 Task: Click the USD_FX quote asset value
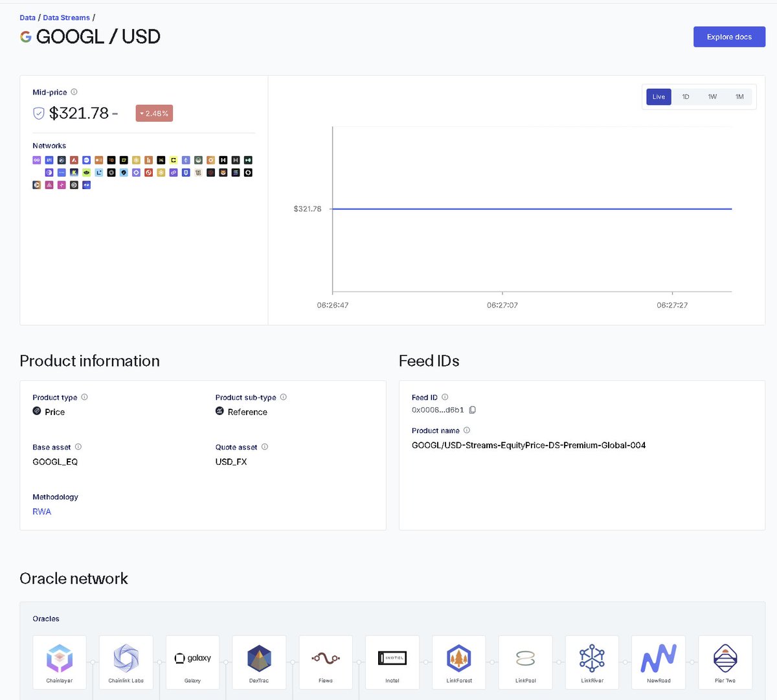(231, 462)
